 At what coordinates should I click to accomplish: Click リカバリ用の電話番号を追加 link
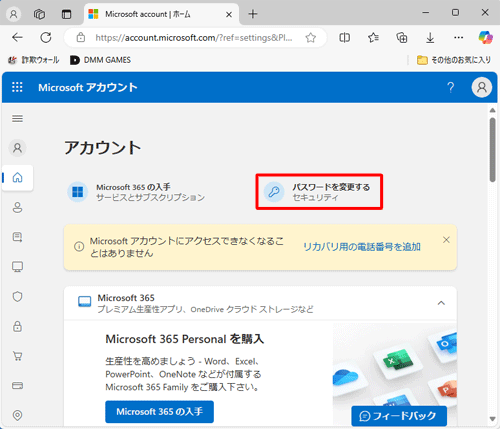click(362, 247)
